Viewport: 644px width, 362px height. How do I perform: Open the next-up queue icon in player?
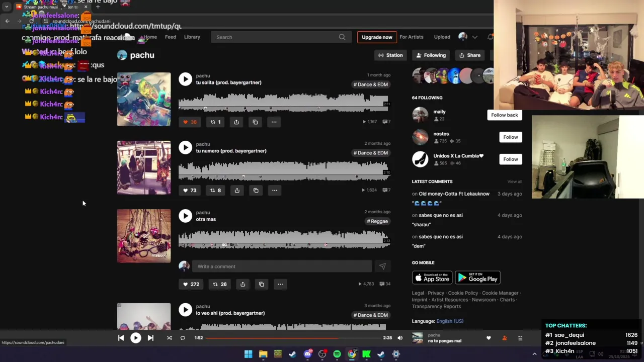520,338
